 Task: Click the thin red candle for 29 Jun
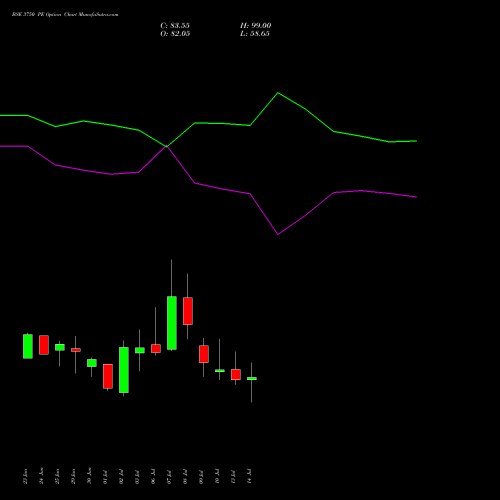point(76,350)
